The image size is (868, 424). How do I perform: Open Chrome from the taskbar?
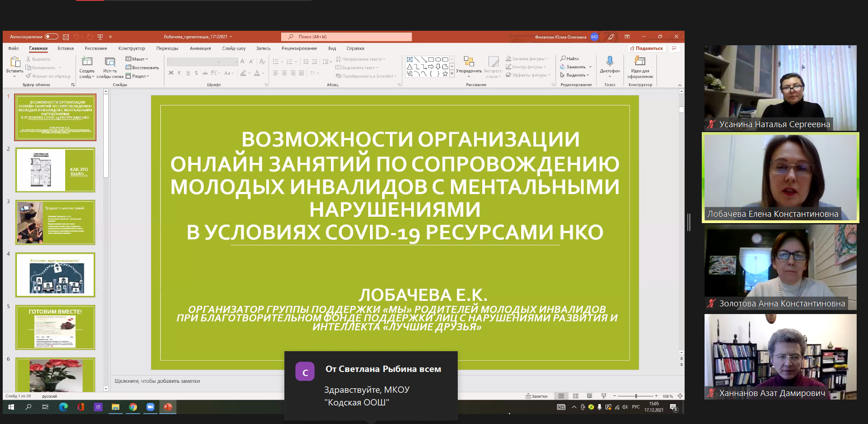click(x=133, y=407)
